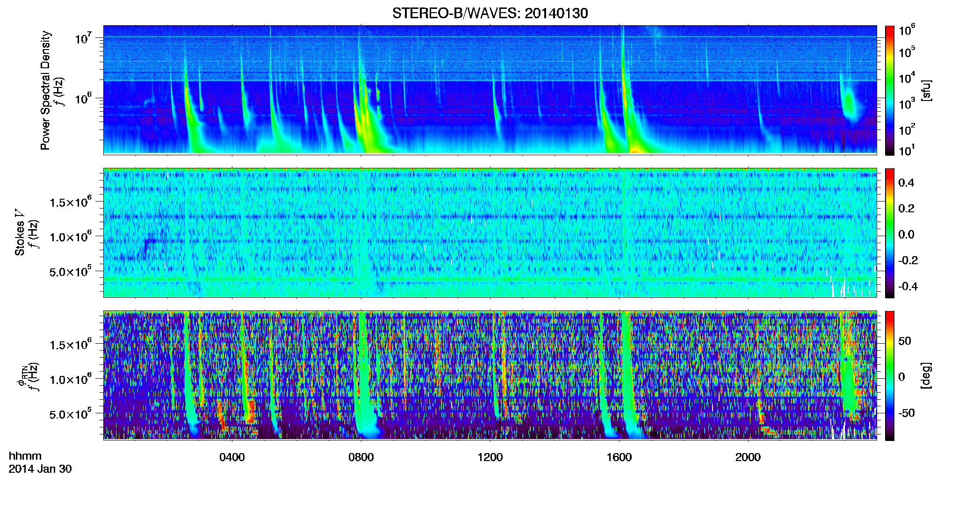Click the 1.0×10^6 tick on the Stokes V panel
The height and width of the screenshot is (505, 980).
(x=71, y=237)
